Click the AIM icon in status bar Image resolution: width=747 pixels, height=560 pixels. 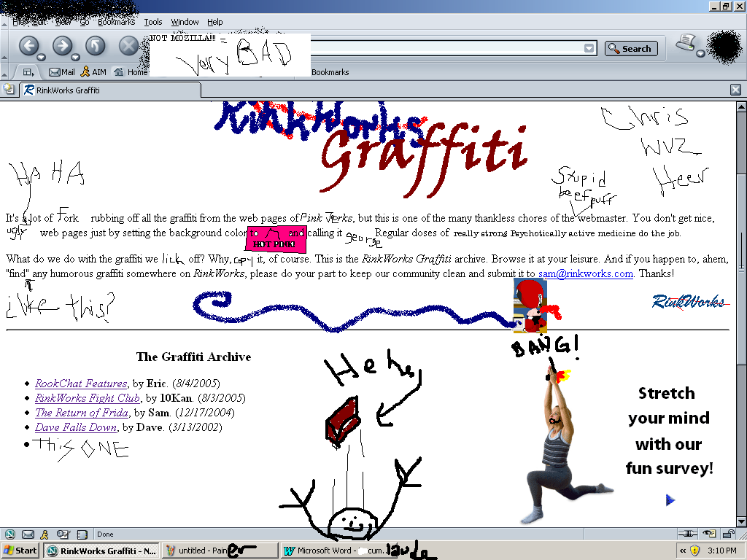44,534
